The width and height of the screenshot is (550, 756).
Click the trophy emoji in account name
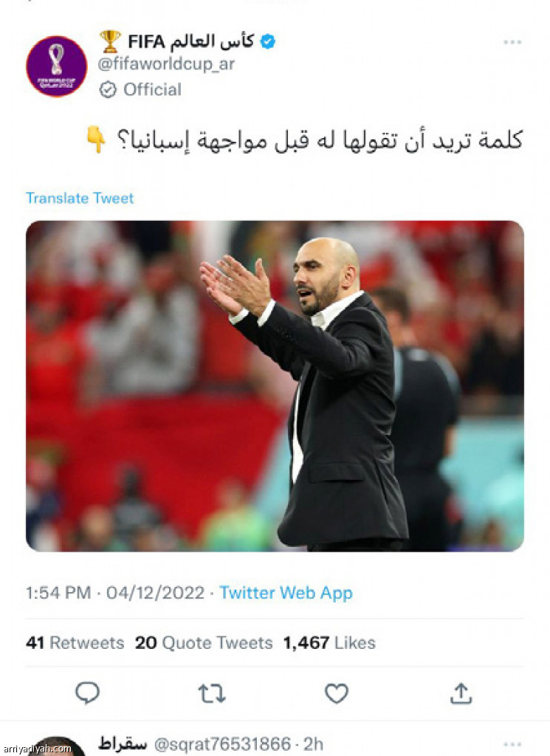coord(111,41)
